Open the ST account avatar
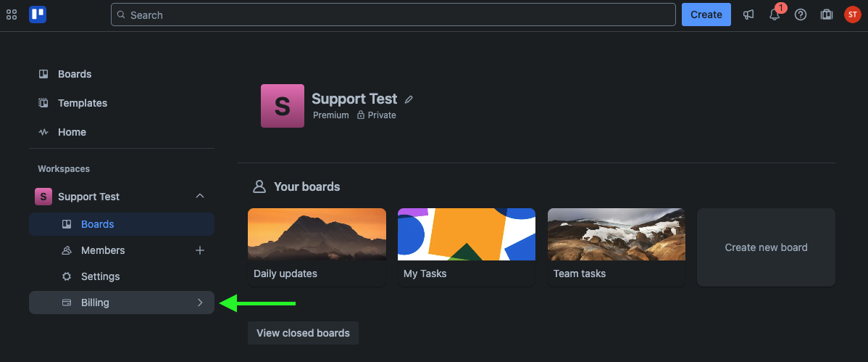 pos(853,15)
